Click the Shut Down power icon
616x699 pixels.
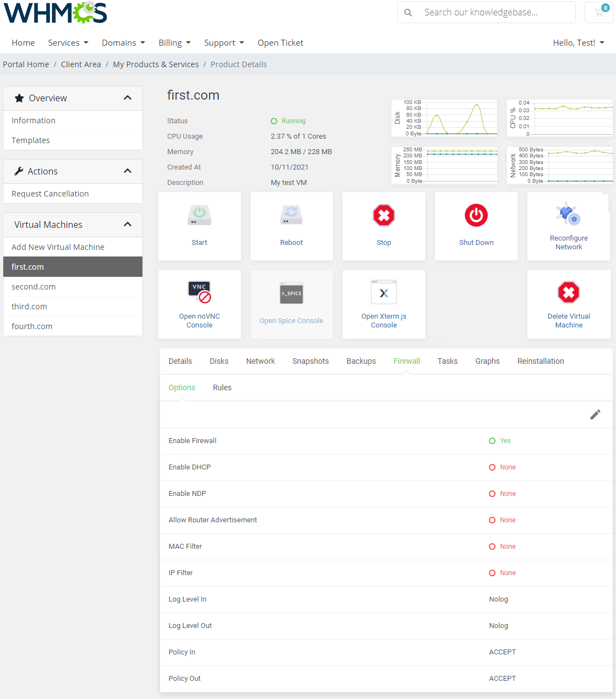pos(476,215)
